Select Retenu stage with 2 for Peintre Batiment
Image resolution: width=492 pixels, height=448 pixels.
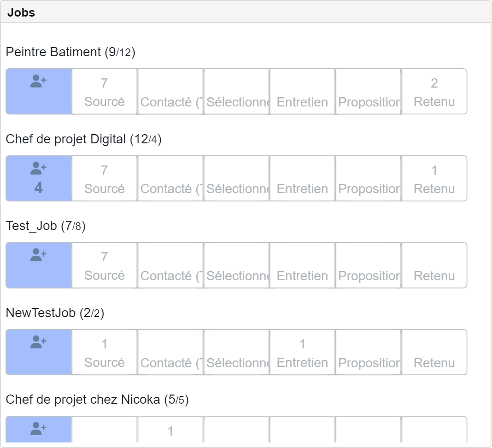point(434,92)
